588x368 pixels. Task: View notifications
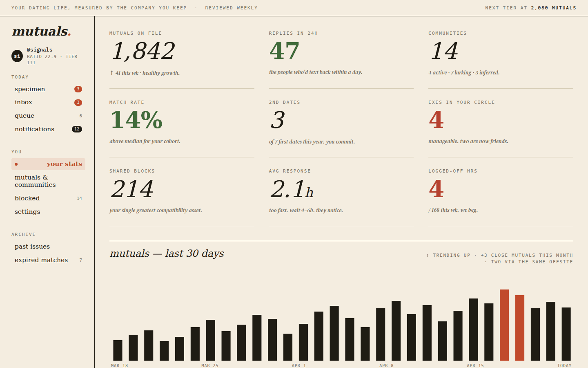(x=48, y=129)
